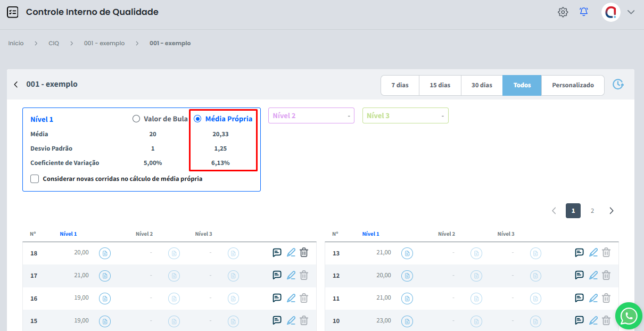Click the back arrow beside 001 - exemplo
Image resolution: width=644 pixels, height=331 pixels.
(x=16, y=85)
